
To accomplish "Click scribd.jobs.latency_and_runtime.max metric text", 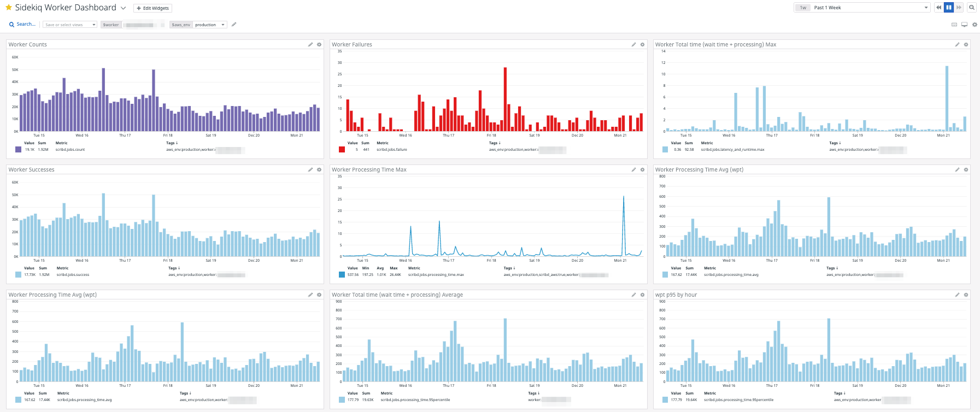I will click(732, 150).
